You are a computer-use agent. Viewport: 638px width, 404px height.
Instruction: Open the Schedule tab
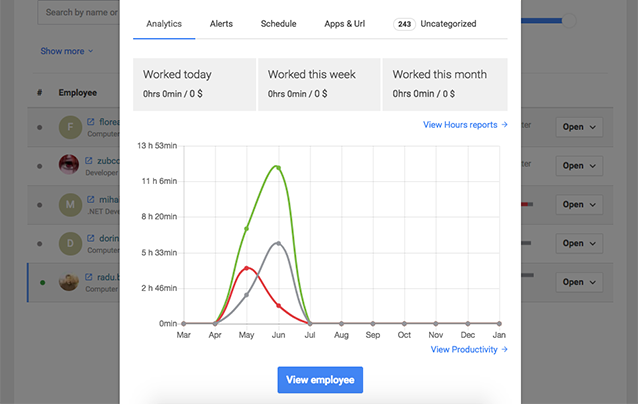278,24
